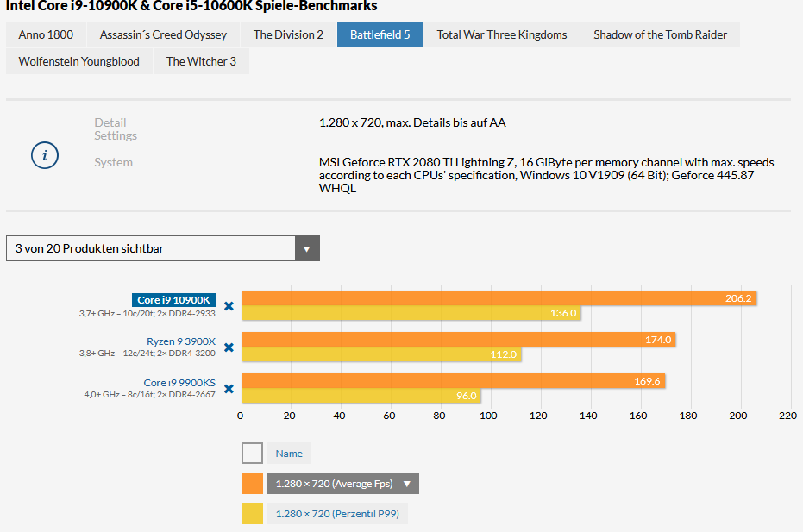
Task: Open the Anno 1800 benchmark tab
Action: pos(46,34)
